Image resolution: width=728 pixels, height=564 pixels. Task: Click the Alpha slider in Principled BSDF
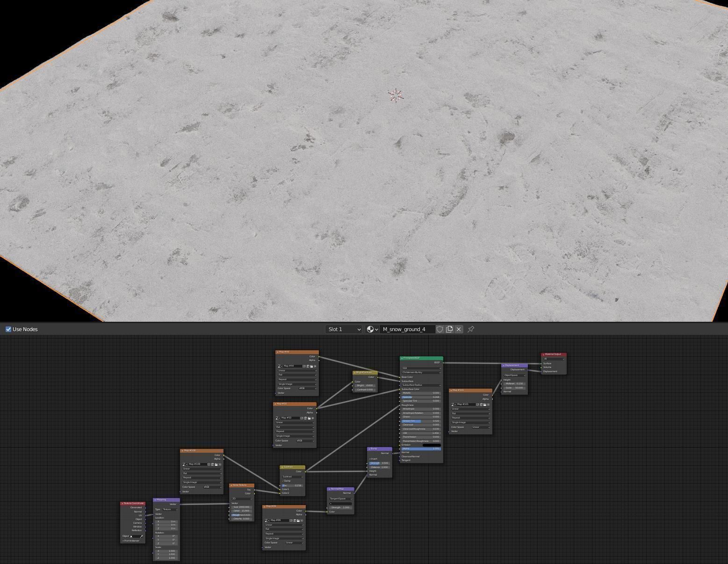[x=421, y=448]
